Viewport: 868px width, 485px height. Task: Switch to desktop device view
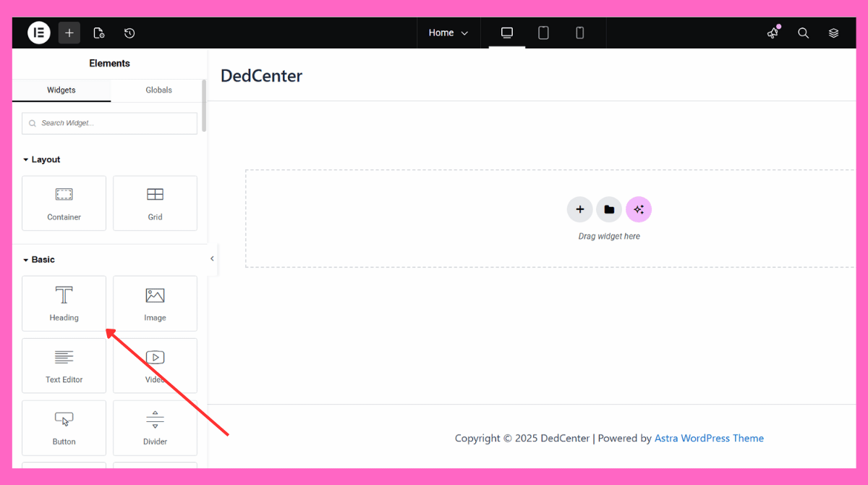coord(507,33)
